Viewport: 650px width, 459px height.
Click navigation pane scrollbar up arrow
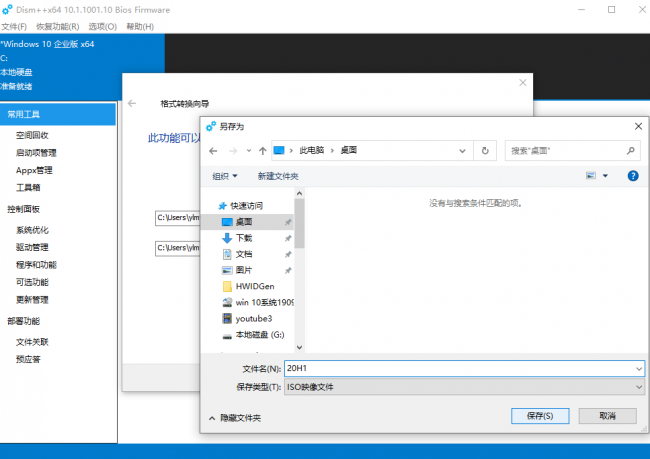[x=299, y=193]
